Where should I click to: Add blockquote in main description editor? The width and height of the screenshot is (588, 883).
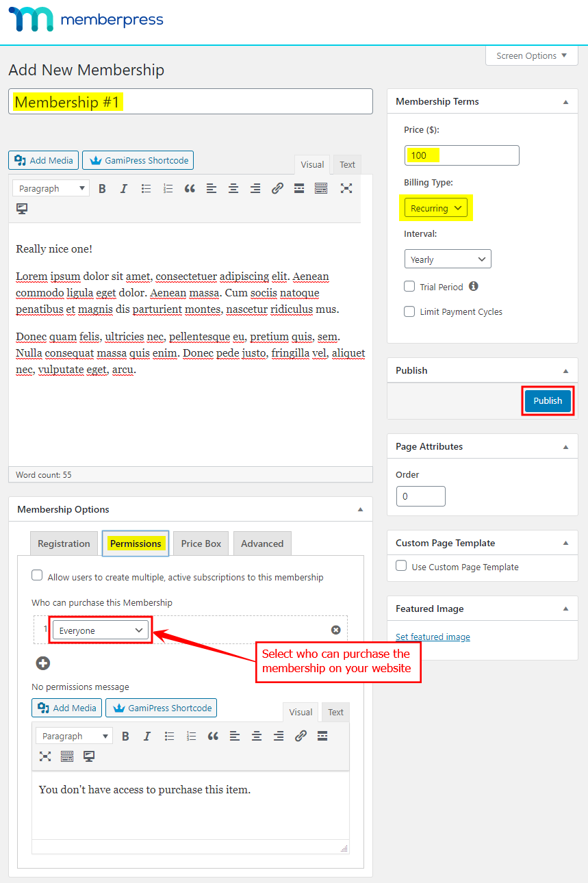tap(190, 188)
